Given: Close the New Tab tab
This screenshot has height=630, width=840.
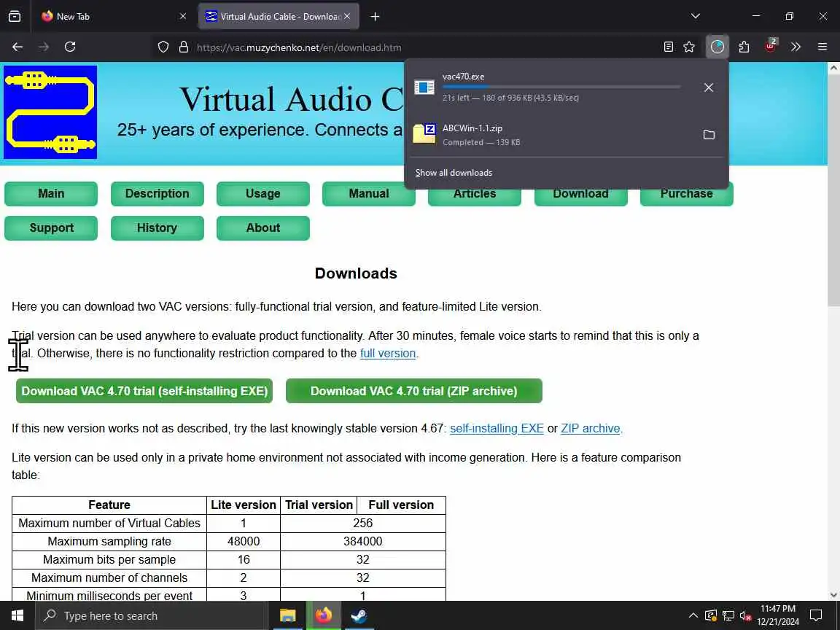Looking at the screenshot, I should coord(183,16).
